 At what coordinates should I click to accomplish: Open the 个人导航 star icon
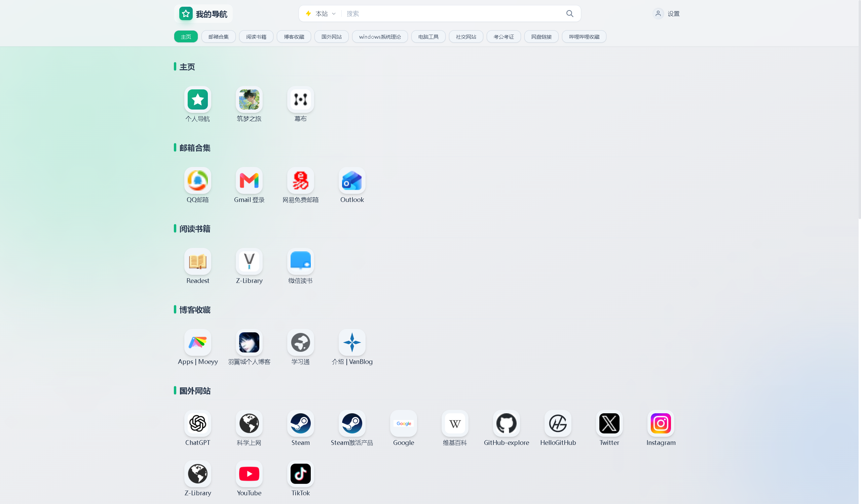tap(197, 99)
